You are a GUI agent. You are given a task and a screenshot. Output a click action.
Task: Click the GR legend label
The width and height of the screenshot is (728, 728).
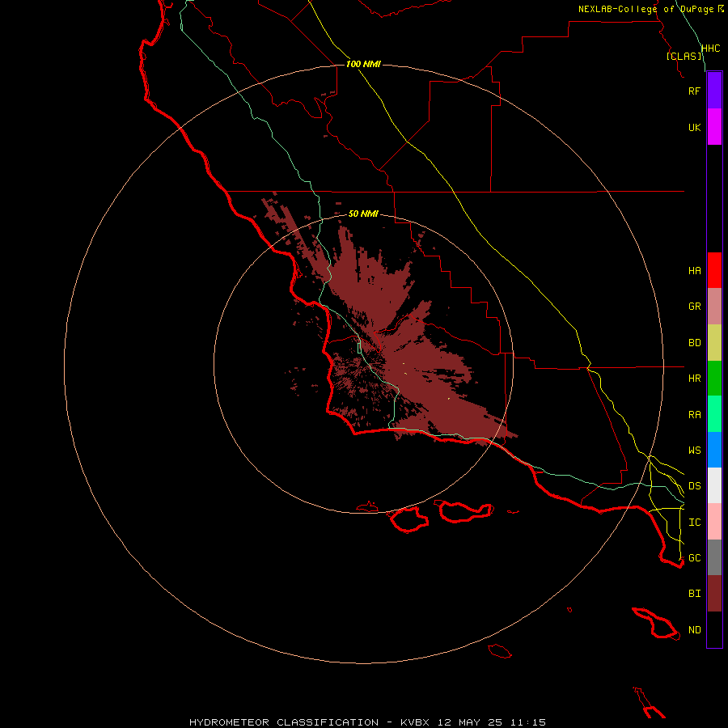(x=694, y=307)
